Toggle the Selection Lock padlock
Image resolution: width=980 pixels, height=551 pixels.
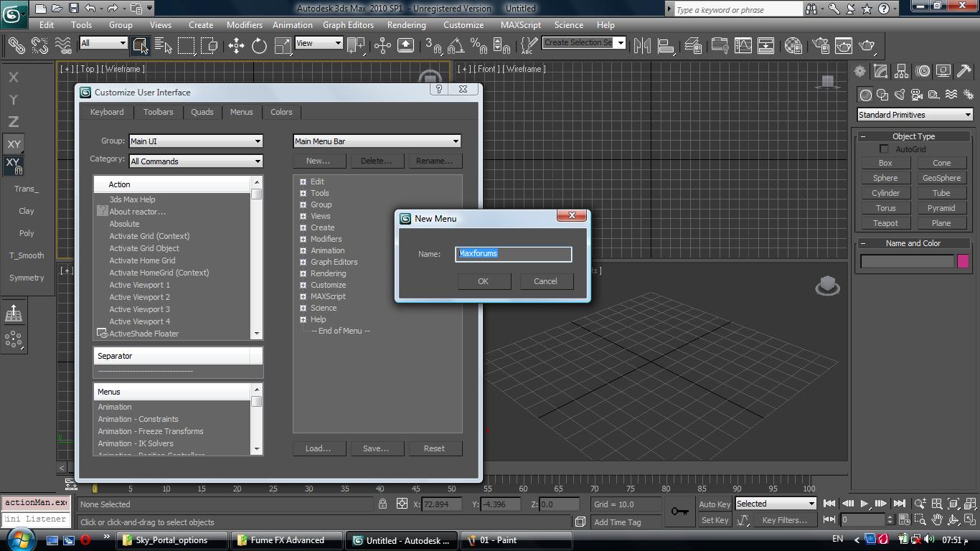[x=382, y=504]
